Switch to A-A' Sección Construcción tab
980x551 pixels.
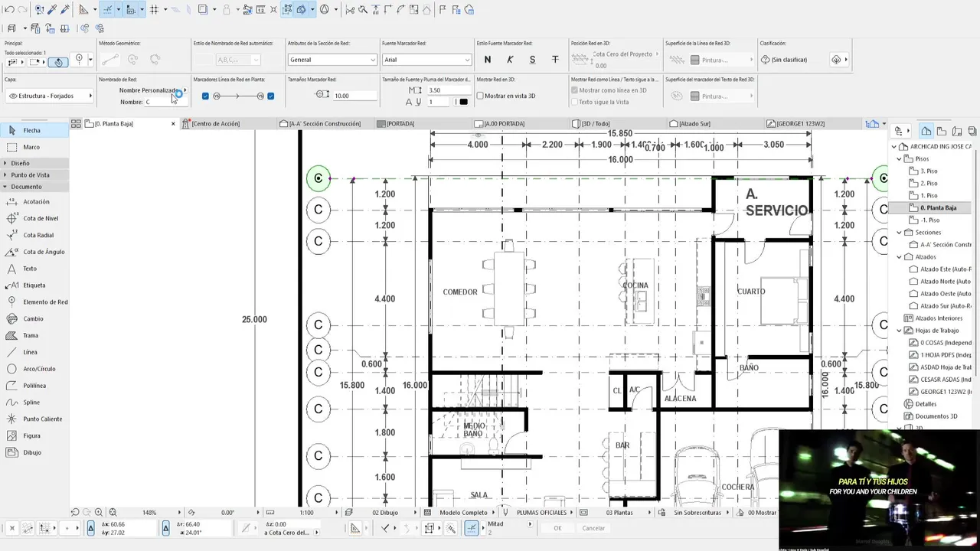pos(325,123)
